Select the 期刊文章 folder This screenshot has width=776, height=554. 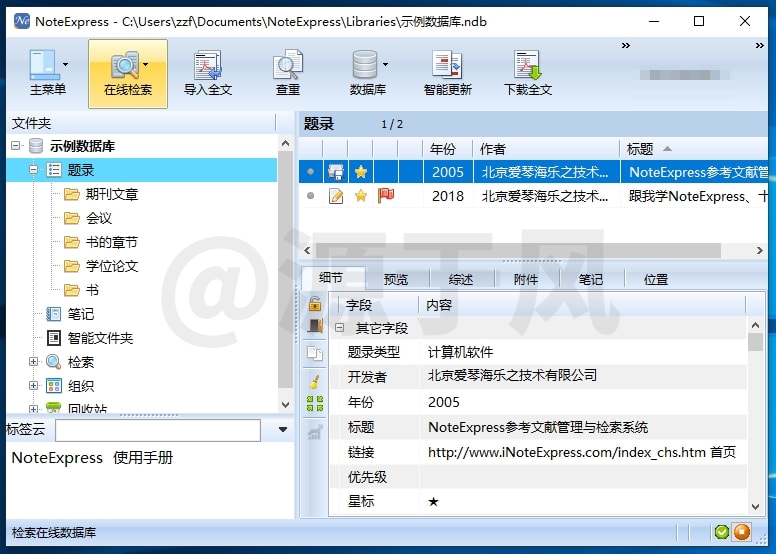point(111,194)
